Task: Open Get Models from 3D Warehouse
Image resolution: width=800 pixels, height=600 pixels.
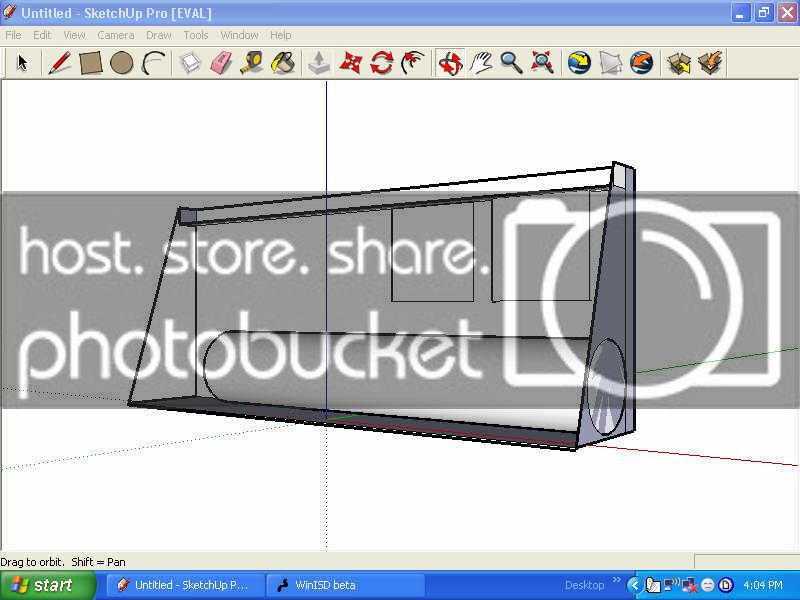Action: point(679,63)
